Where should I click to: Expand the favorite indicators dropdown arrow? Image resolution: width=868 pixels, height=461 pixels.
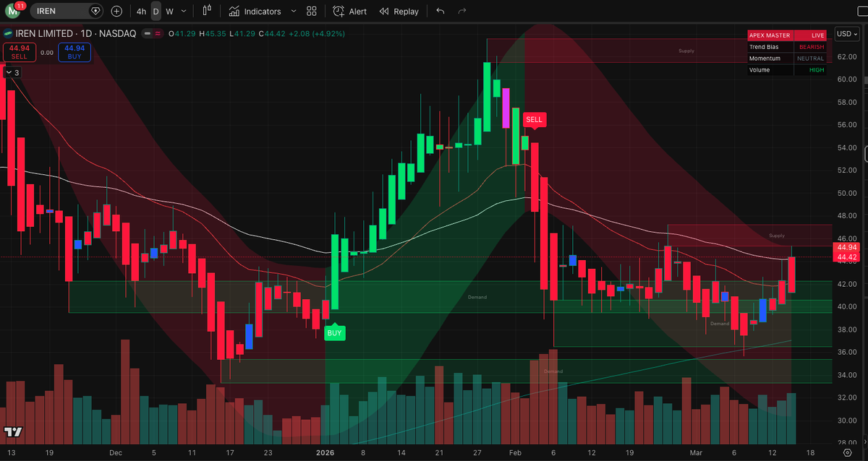tap(292, 12)
